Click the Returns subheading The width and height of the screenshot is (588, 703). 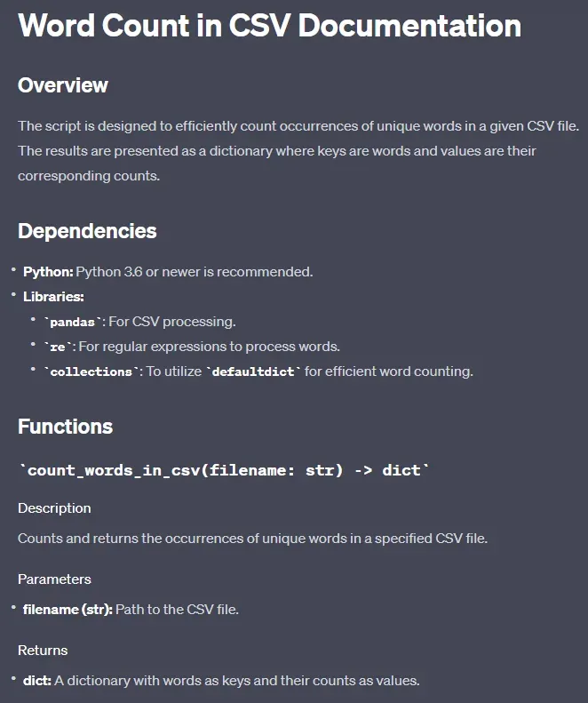pyautogui.click(x=43, y=651)
